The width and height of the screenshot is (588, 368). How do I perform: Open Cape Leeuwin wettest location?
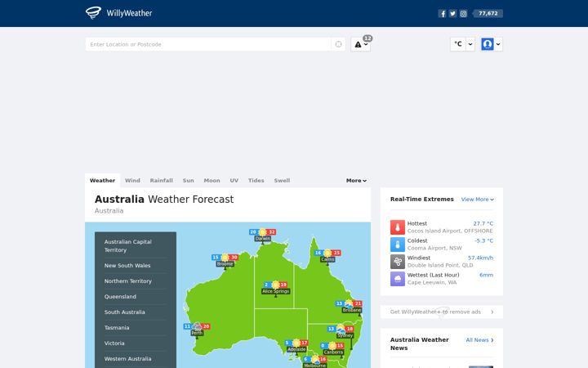pos(432,283)
